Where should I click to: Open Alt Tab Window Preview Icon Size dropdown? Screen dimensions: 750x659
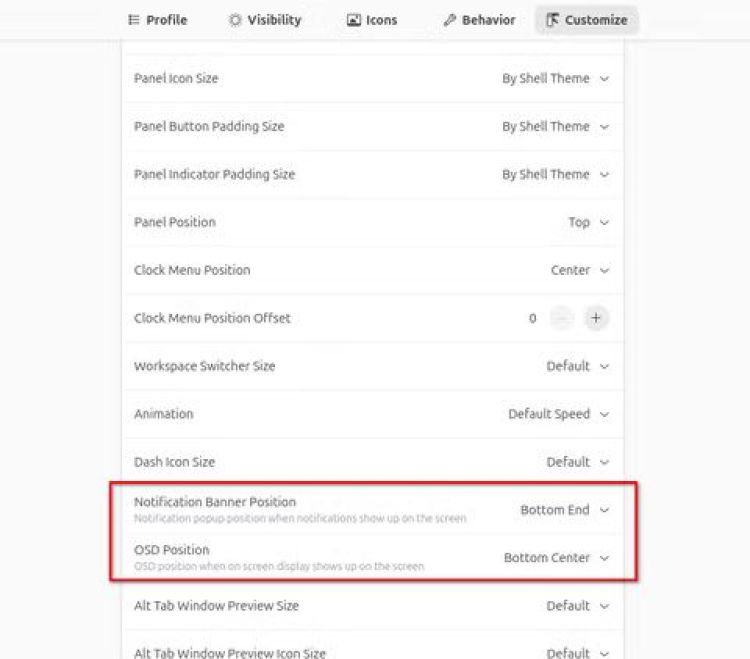pos(577,652)
